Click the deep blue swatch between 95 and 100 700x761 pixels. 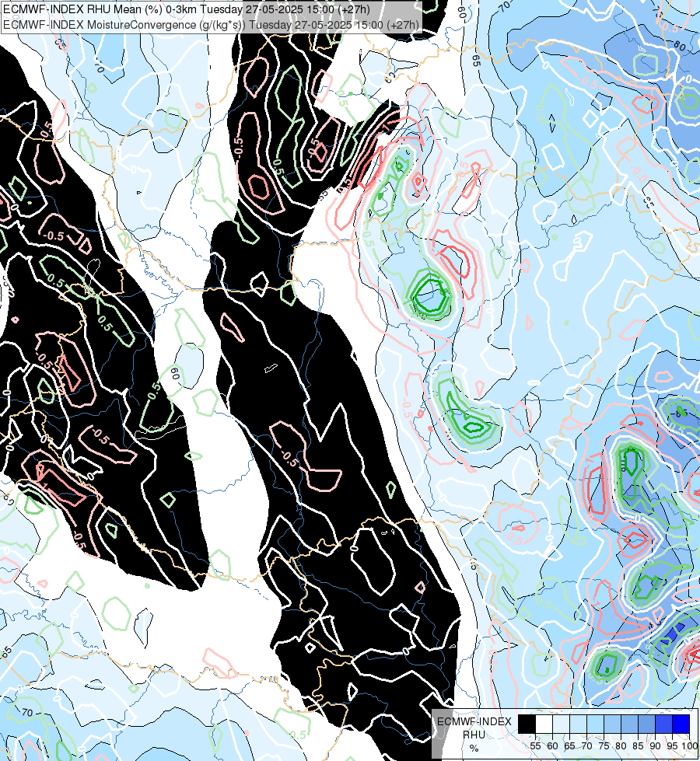coord(681,724)
